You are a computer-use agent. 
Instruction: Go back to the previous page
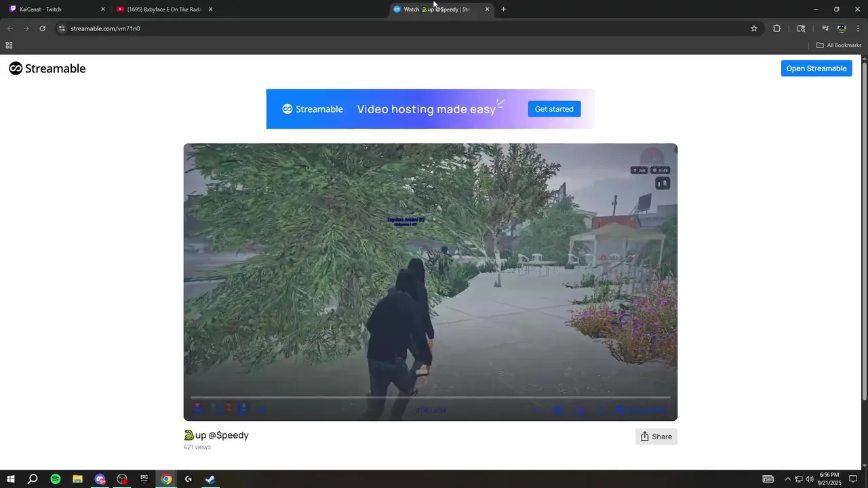pyautogui.click(x=9, y=28)
